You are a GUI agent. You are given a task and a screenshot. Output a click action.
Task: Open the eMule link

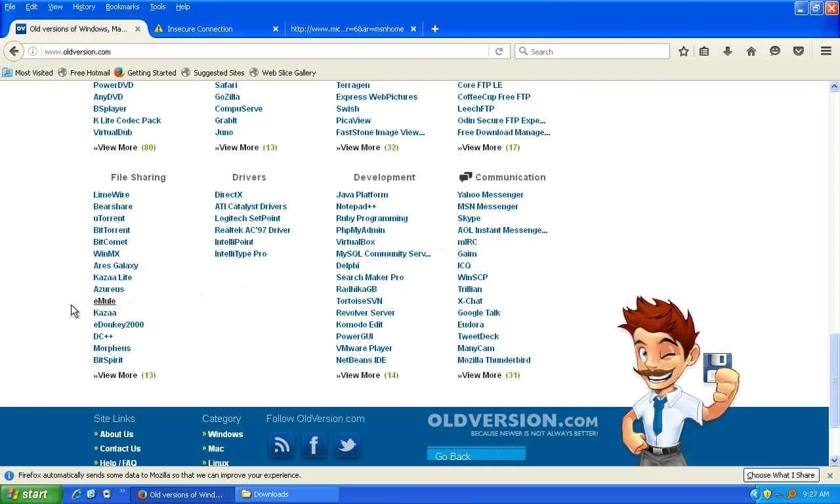pos(104,301)
